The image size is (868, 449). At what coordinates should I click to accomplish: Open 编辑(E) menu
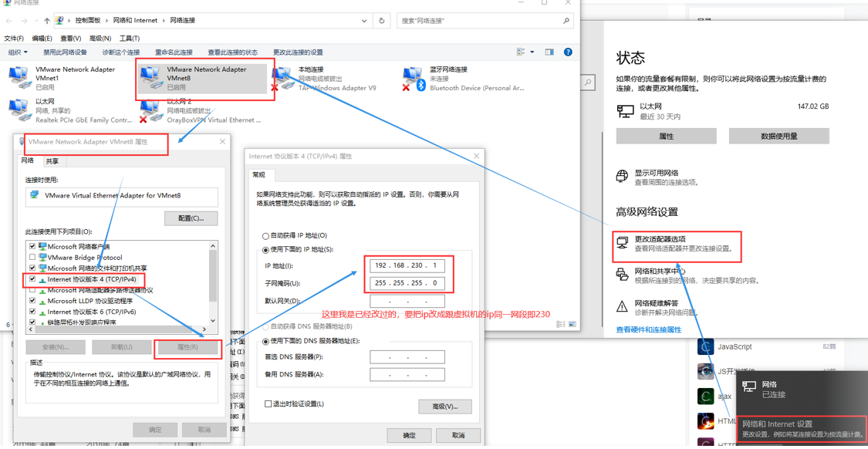click(x=42, y=39)
